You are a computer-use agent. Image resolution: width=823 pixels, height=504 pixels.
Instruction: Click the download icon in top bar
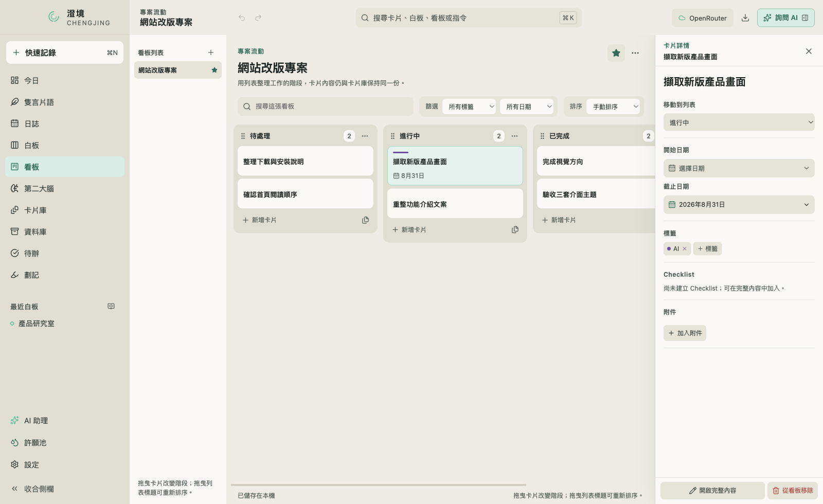coord(745,17)
